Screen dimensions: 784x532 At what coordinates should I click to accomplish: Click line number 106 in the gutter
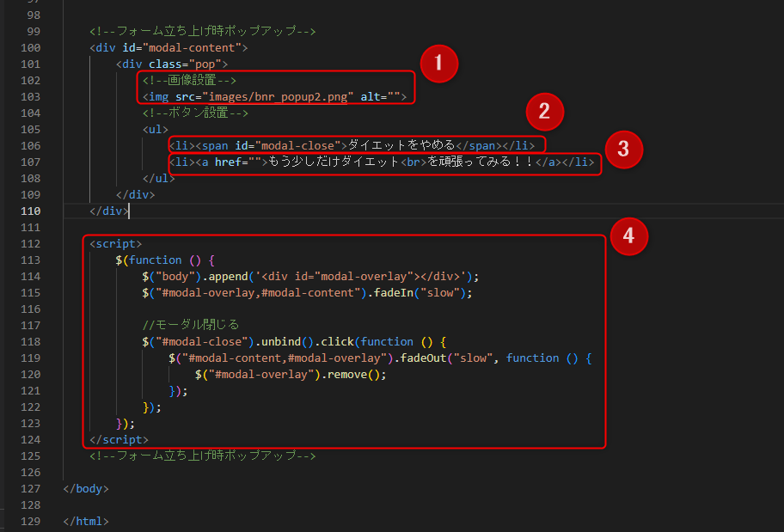pyautogui.click(x=30, y=145)
